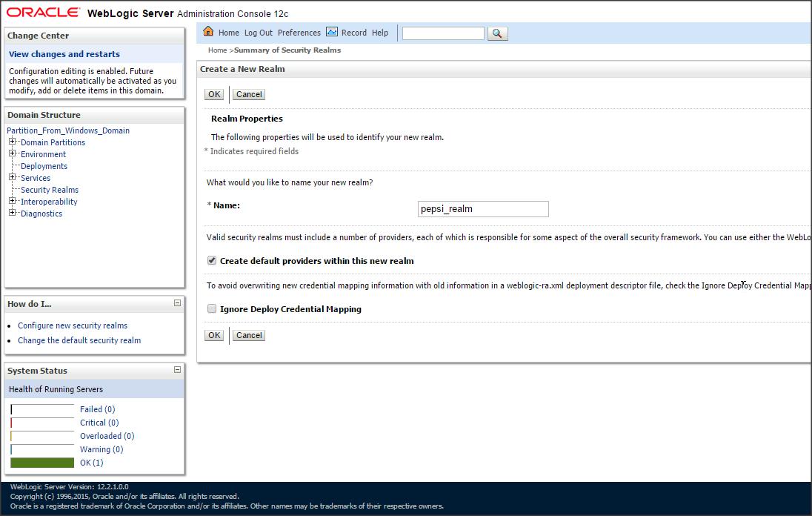
Task: Enable Ignore Deploy Credential Mapping checkbox
Action: [x=212, y=308]
